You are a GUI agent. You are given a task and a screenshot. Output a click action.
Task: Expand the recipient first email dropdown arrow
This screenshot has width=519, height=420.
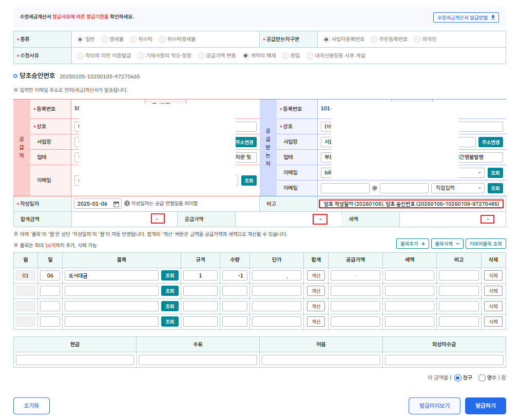point(479,173)
